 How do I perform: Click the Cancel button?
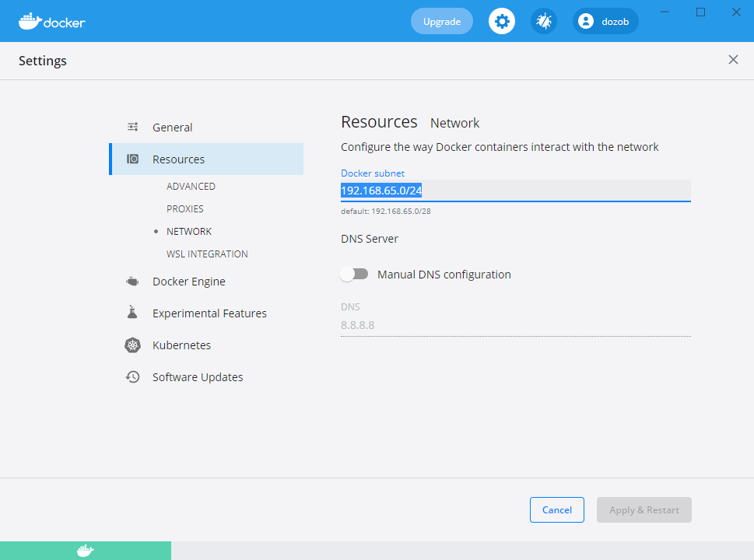tap(557, 509)
